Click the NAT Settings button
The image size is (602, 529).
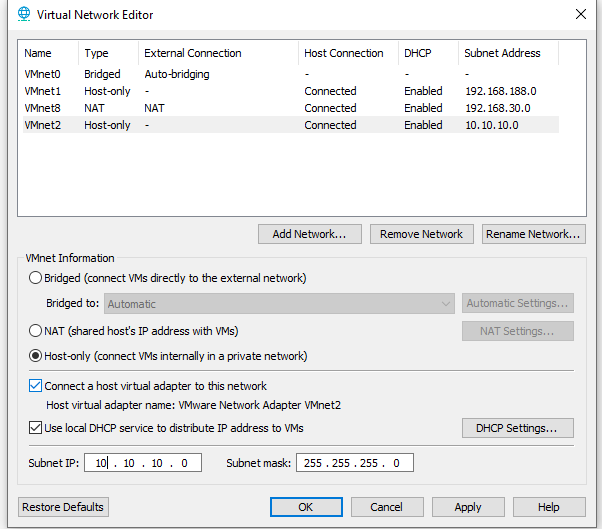tap(518, 331)
